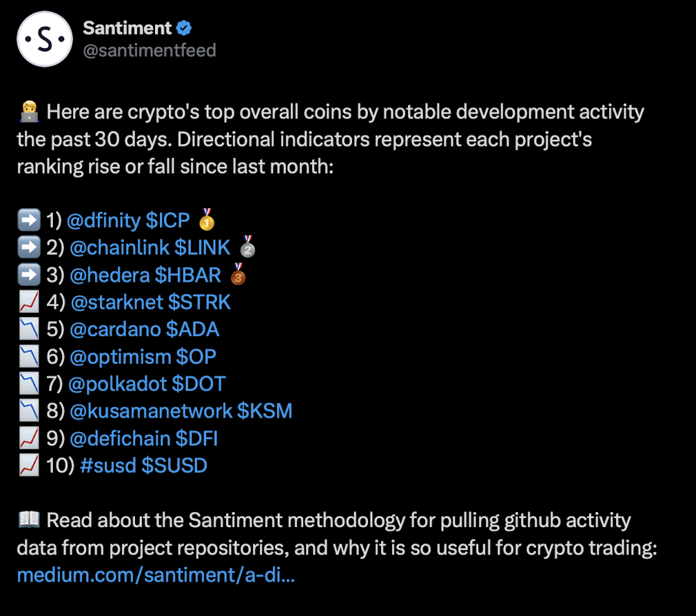696x616 pixels.
Task: Open the @santimentfeed handle
Action: point(150,50)
